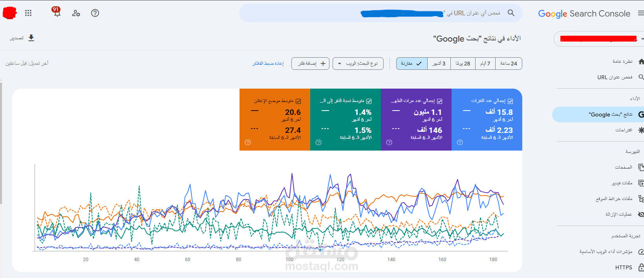Select the 7 أيام date range

click(x=485, y=64)
